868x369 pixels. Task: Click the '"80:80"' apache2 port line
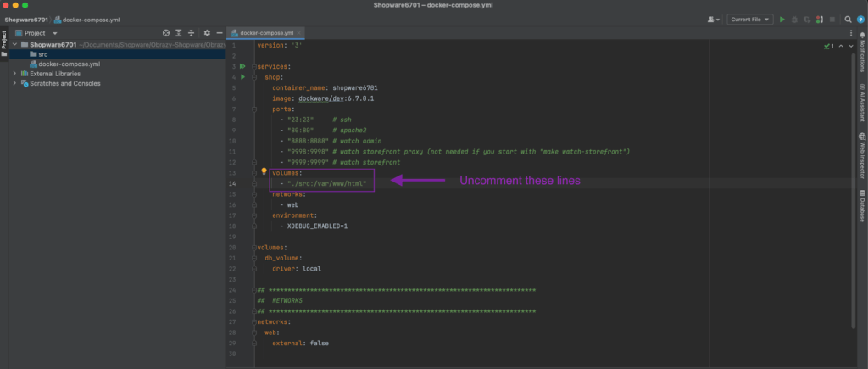[x=323, y=130]
